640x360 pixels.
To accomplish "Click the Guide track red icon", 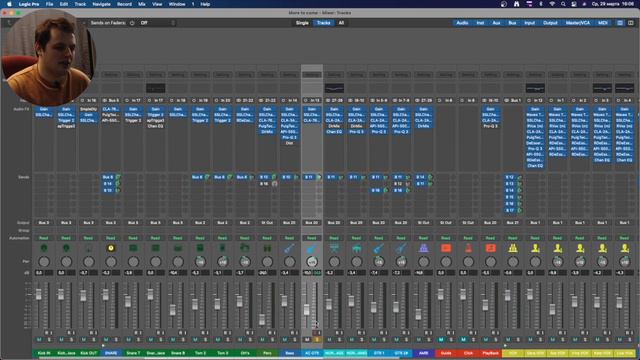I will click(446, 248).
